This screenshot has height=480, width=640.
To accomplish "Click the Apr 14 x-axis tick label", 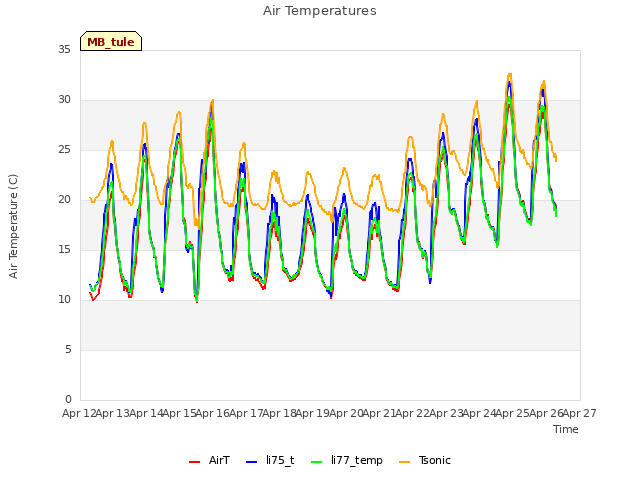I will point(146,413).
